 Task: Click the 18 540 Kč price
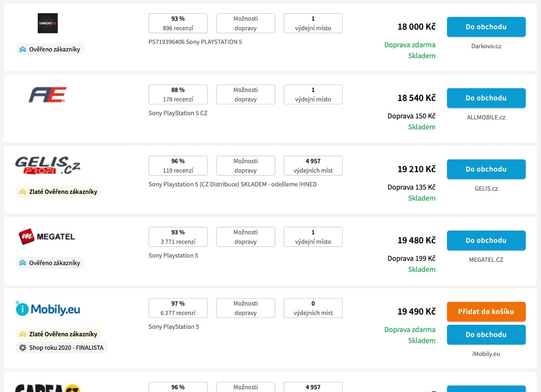tap(417, 98)
